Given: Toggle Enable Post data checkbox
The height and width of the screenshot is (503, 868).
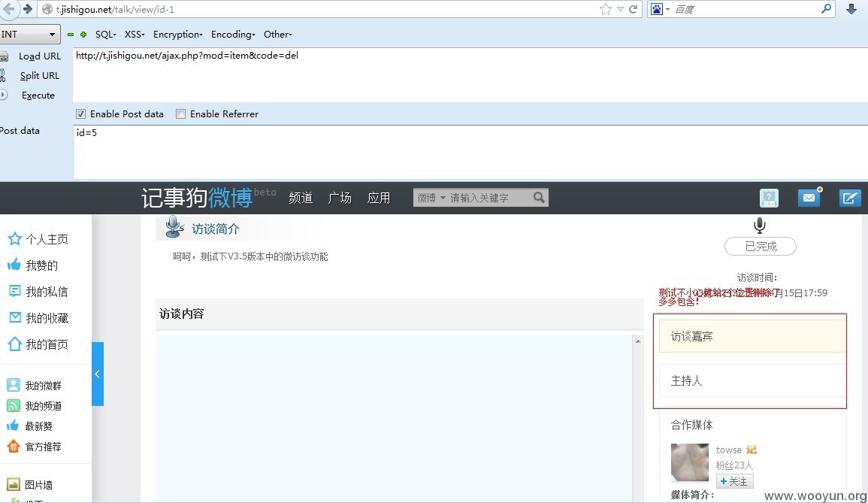Looking at the screenshot, I should (81, 114).
